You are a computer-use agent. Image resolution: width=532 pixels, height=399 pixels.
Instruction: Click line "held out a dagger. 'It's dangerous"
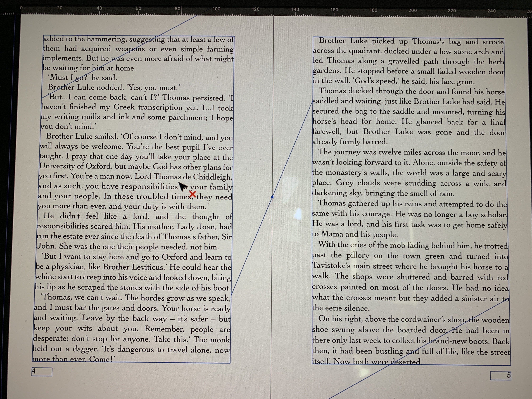(131, 349)
